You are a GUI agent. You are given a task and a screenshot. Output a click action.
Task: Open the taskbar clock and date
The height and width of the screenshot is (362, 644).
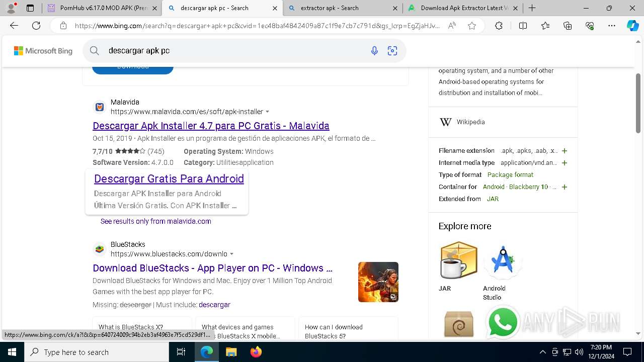601,352
